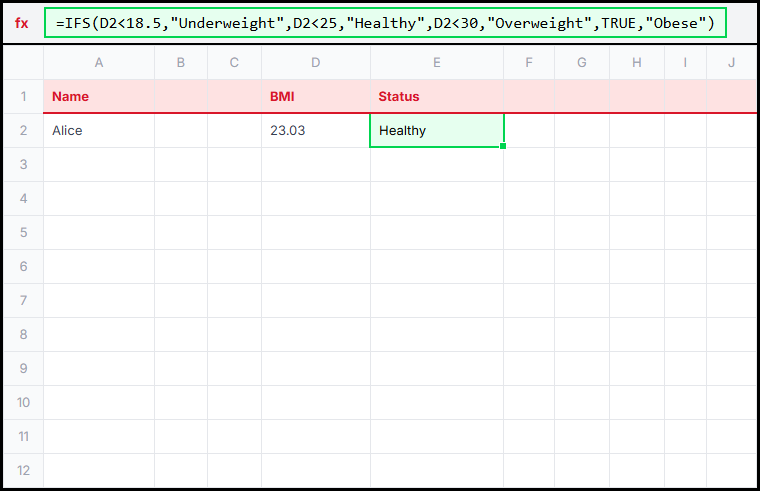Select the cell containing Alice
The image size is (760, 491).
(99, 131)
